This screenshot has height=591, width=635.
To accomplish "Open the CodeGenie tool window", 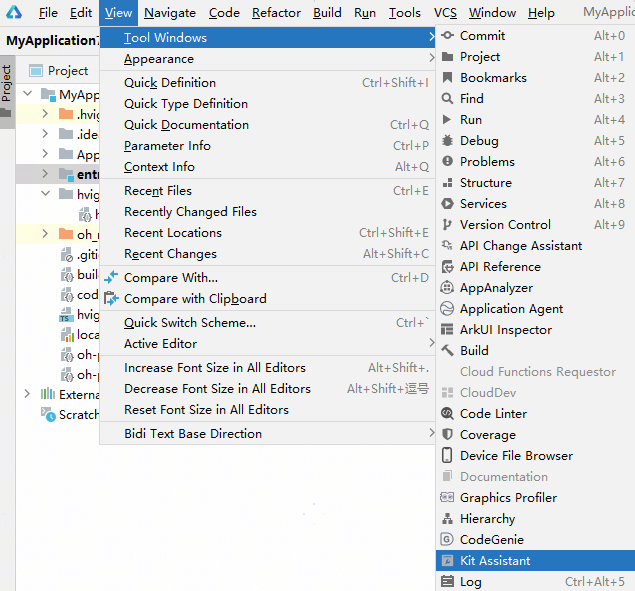I will coord(491,540).
